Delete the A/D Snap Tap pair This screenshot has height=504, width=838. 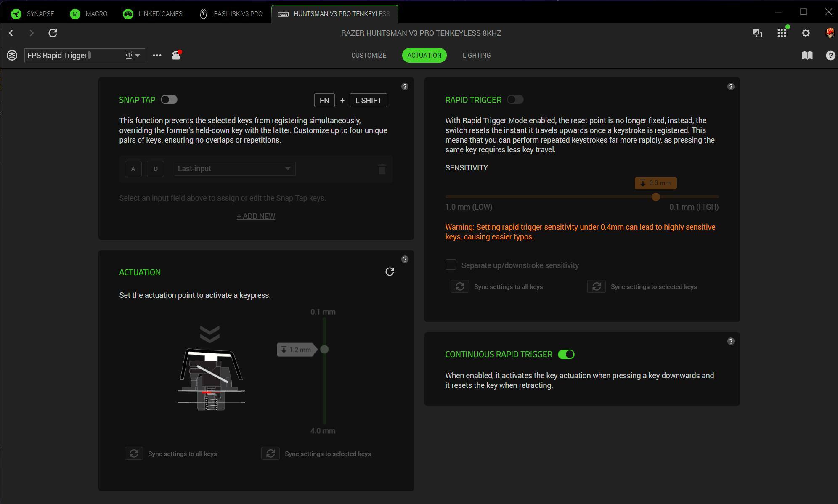[x=382, y=169]
